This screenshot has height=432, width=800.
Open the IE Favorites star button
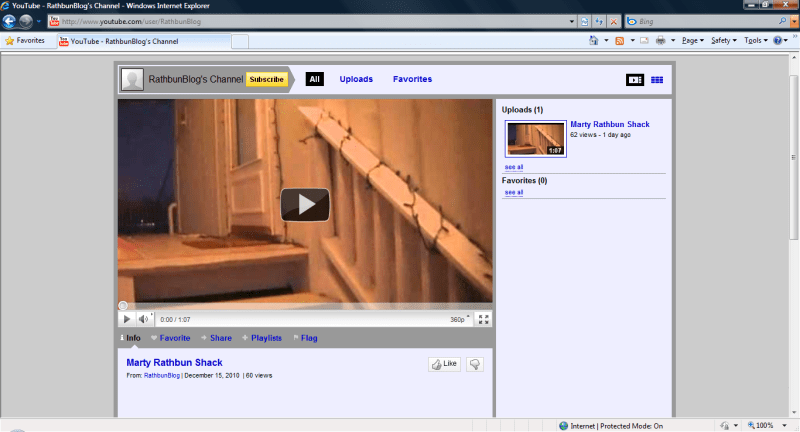point(25,41)
